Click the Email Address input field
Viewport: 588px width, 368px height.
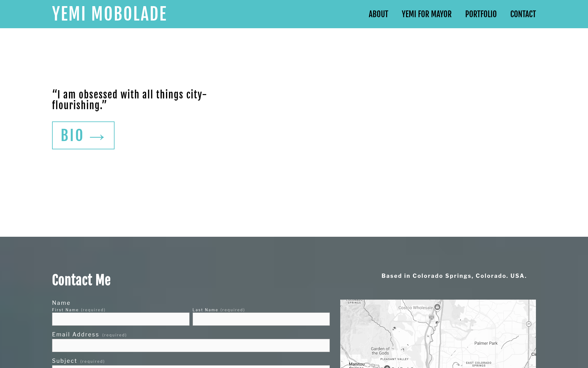pyautogui.click(x=191, y=345)
